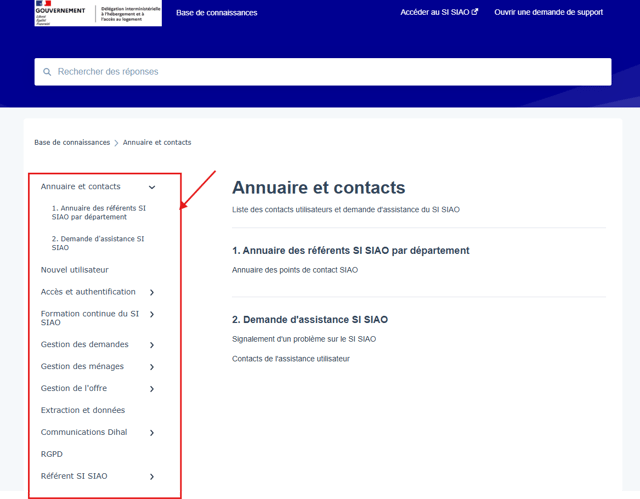Open the Annuaire des points de contact SIAO article
The width and height of the screenshot is (640, 499).
pos(295,270)
